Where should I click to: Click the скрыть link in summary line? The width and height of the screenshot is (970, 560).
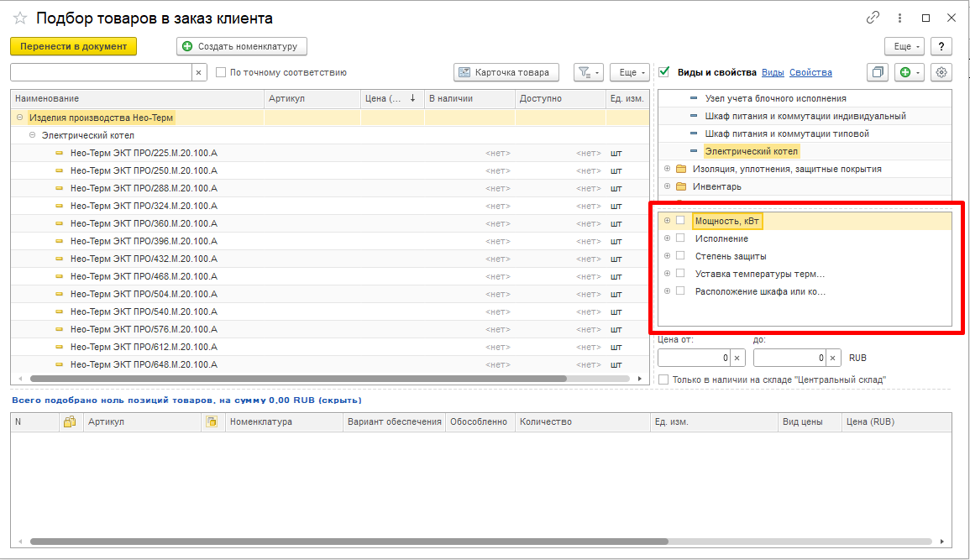(339, 400)
